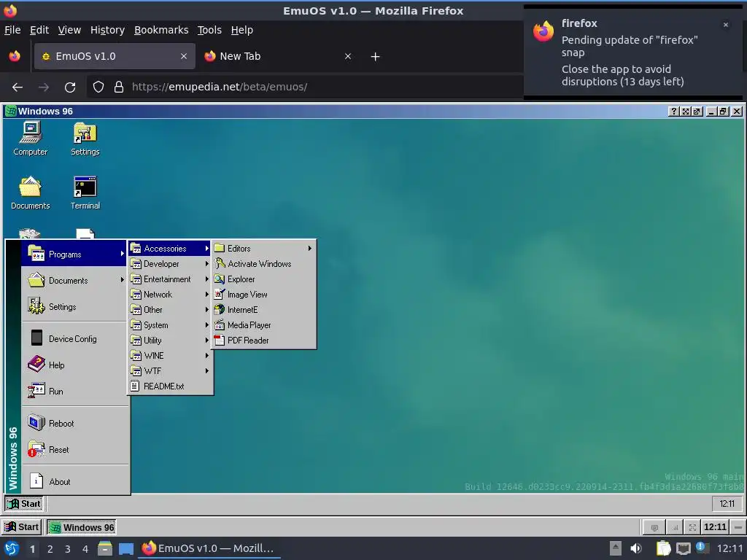This screenshot has width=747, height=560.
Task: Expand the Network programs folder
Action: pyautogui.click(x=170, y=295)
